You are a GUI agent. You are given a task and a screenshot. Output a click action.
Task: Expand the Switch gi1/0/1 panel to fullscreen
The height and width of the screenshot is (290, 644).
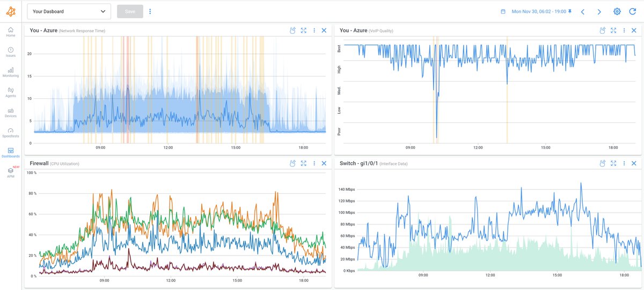pyautogui.click(x=613, y=163)
